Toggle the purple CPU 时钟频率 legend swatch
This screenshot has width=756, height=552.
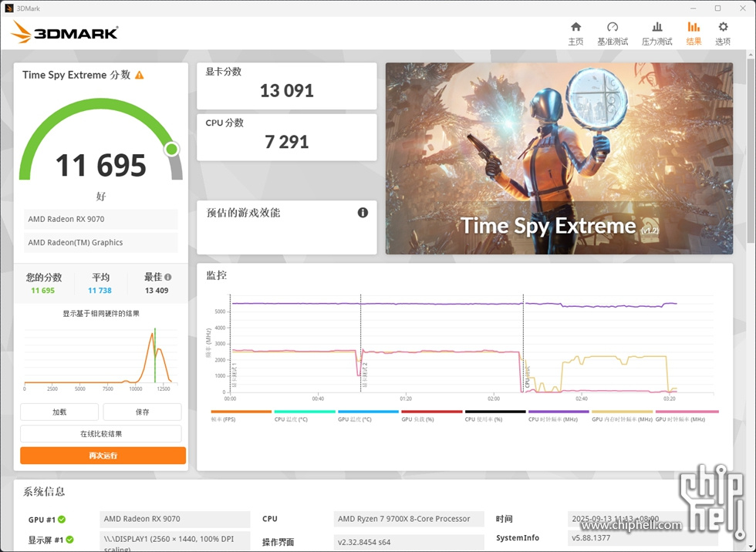pos(559,412)
